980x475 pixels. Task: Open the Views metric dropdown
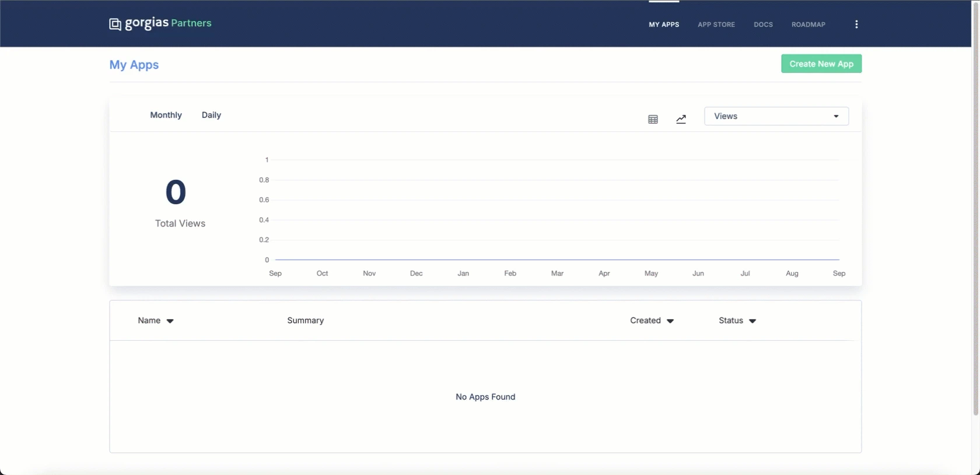pos(776,116)
